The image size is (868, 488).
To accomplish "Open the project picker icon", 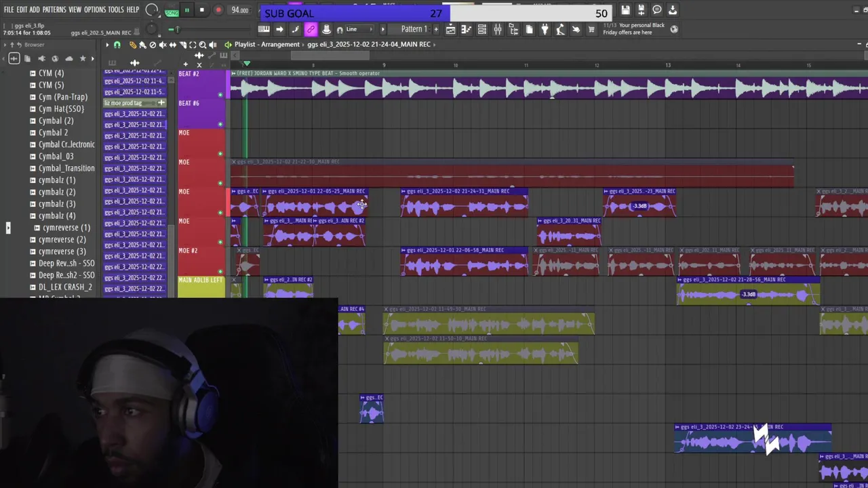I will (x=529, y=29).
